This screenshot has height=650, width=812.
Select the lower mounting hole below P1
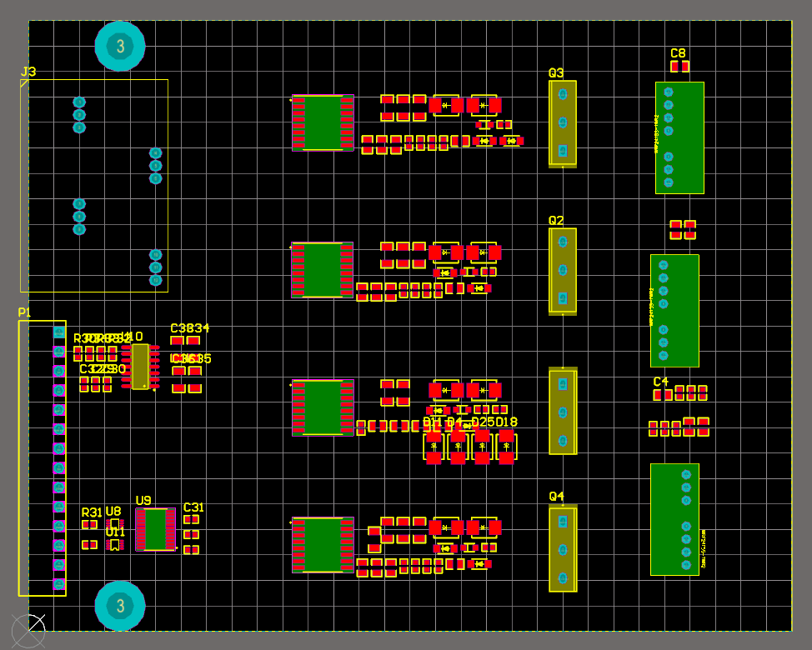coord(120,606)
